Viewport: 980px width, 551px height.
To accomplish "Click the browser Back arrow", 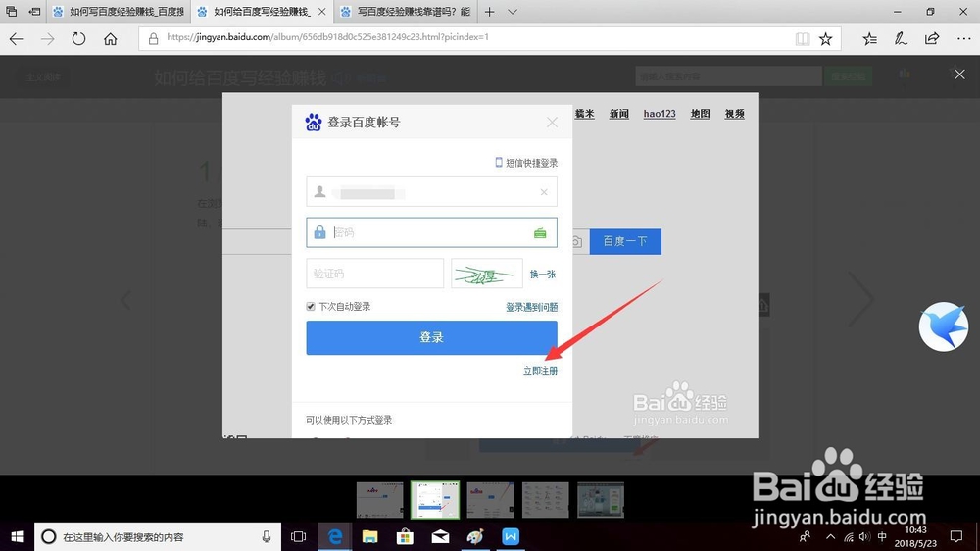I will click(x=17, y=39).
